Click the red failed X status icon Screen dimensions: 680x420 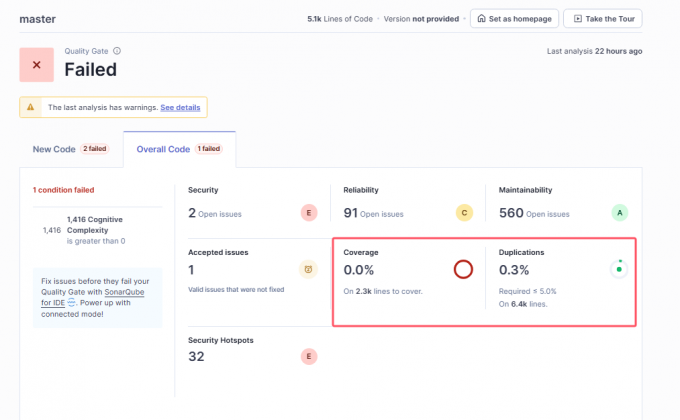coord(37,65)
